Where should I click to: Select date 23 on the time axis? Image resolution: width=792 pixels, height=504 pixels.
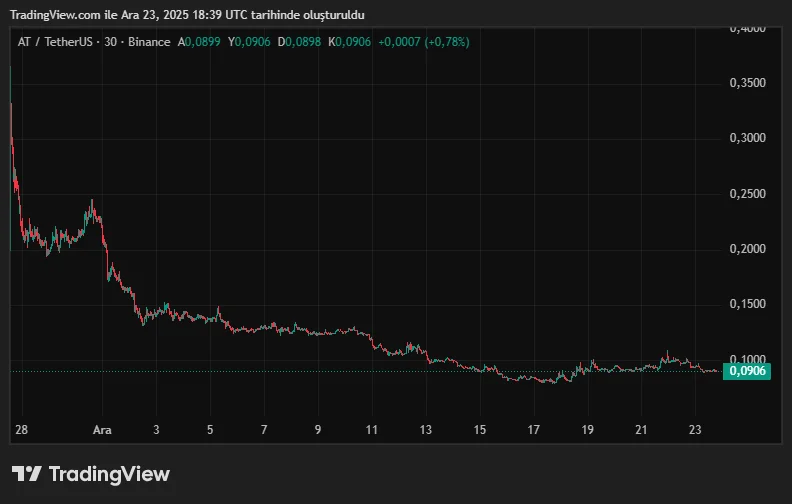pyautogui.click(x=695, y=430)
